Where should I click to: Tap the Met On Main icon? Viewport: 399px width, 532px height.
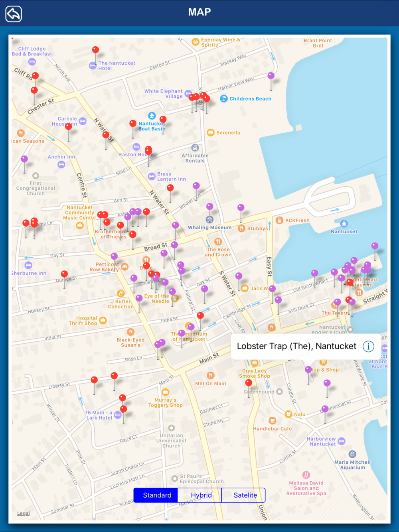tap(211, 375)
